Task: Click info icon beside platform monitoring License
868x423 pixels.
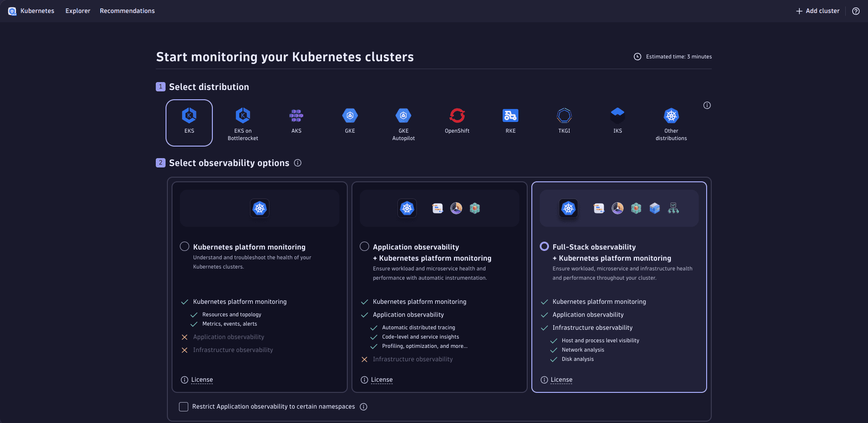Action: point(185,380)
